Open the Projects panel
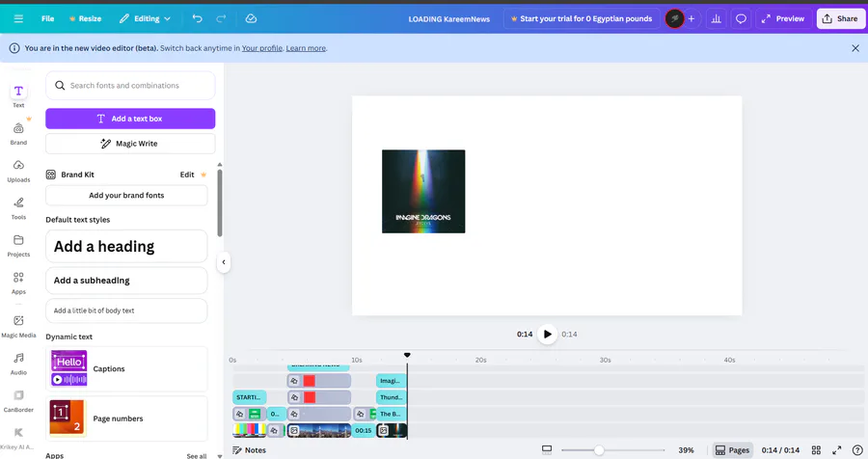The height and width of the screenshot is (459, 868). click(18, 245)
